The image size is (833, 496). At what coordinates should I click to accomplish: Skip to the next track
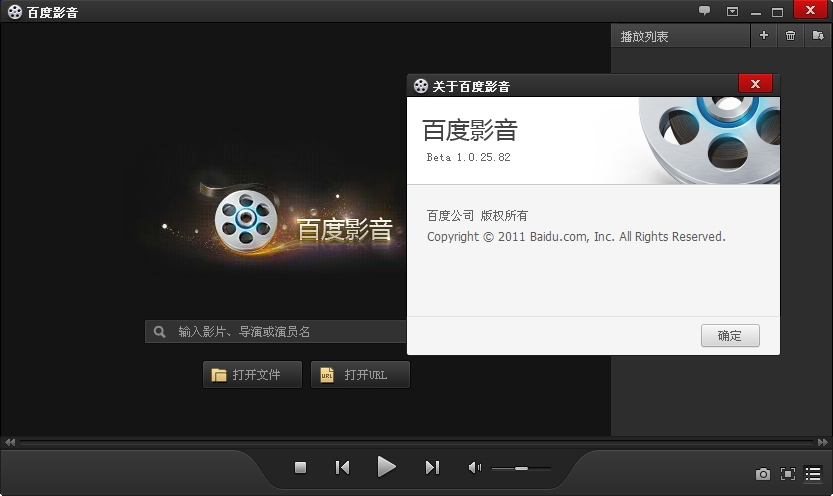coord(432,467)
